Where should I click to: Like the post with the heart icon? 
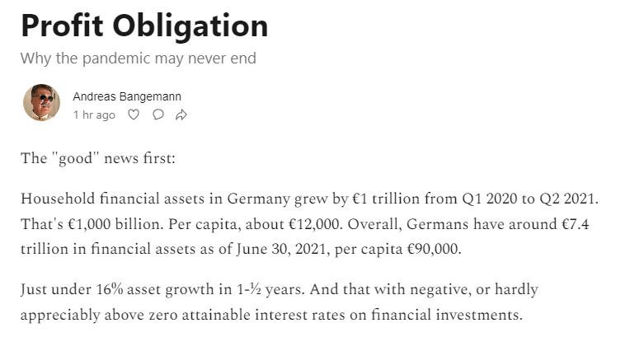pos(134,115)
